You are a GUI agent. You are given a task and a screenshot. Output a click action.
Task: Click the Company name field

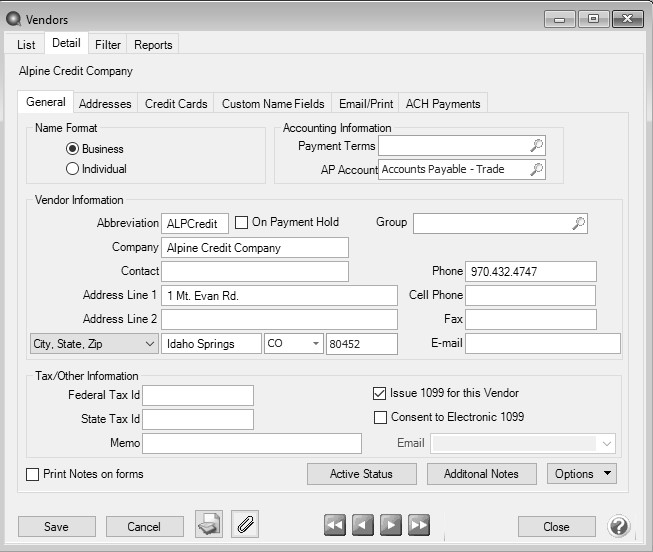tap(255, 248)
